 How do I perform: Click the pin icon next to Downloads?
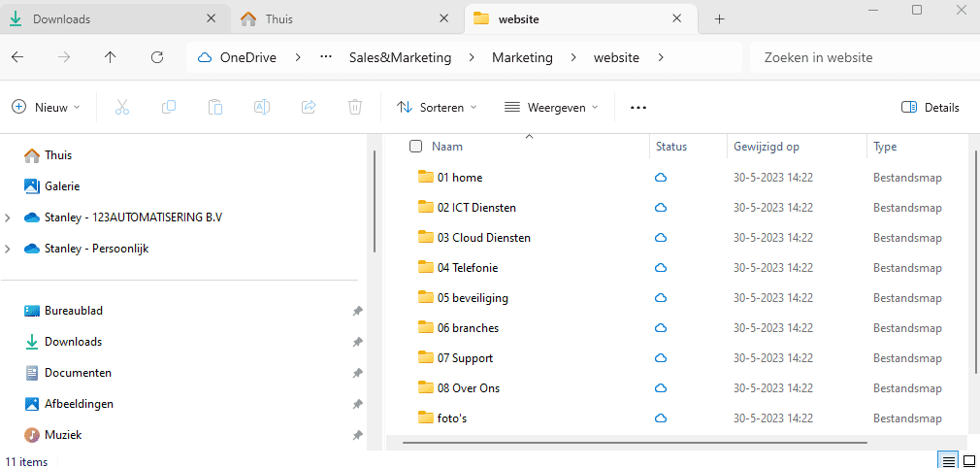pyautogui.click(x=357, y=342)
